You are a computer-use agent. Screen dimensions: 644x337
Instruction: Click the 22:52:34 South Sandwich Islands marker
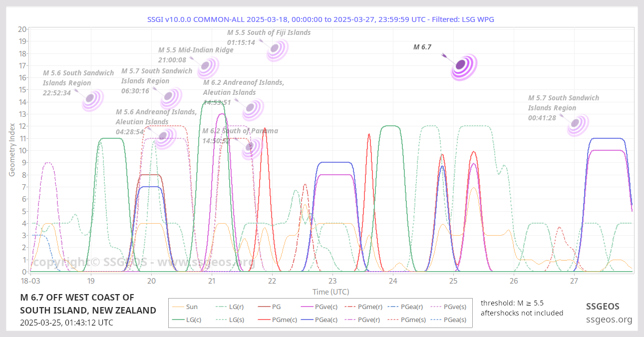(x=92, y=99)
